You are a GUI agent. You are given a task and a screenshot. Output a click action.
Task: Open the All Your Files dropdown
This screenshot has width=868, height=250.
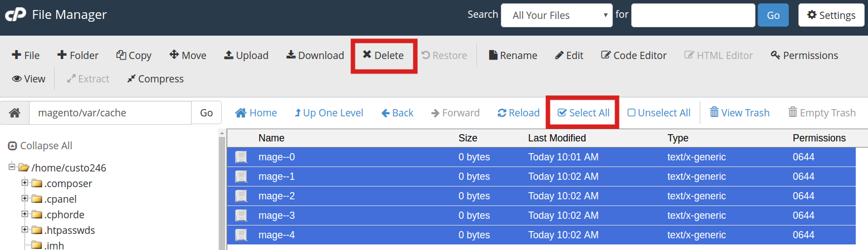(557, 16)
